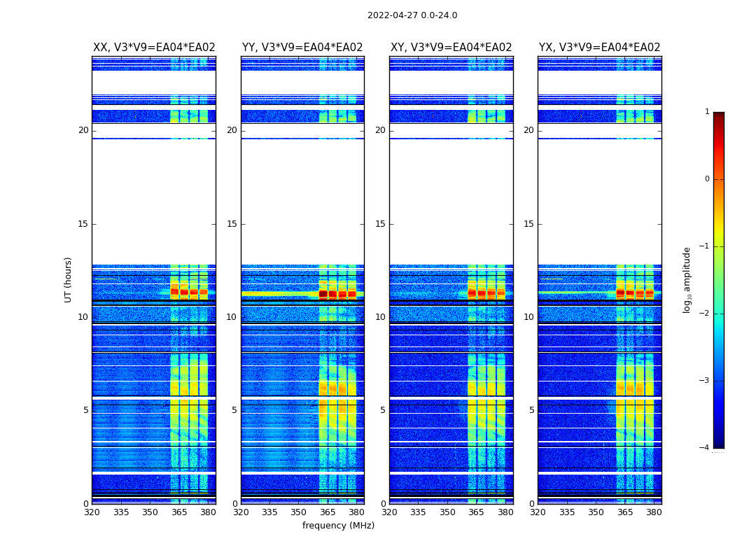Click the red burst in YY panel near 11 hours
Screen dimensions: 735x560
coord(337,294)
